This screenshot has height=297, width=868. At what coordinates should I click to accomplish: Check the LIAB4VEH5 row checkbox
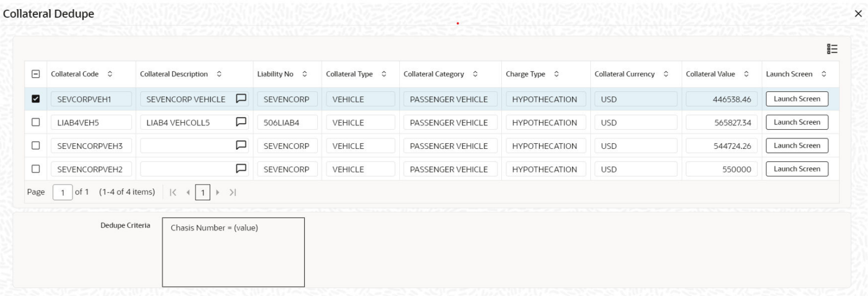pos(36,122)
